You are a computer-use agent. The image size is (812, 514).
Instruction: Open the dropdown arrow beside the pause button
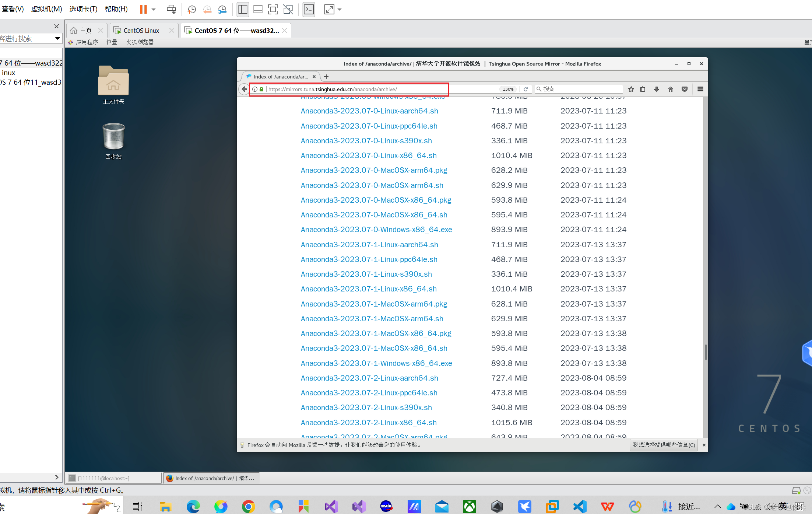(x=154, y=10)
